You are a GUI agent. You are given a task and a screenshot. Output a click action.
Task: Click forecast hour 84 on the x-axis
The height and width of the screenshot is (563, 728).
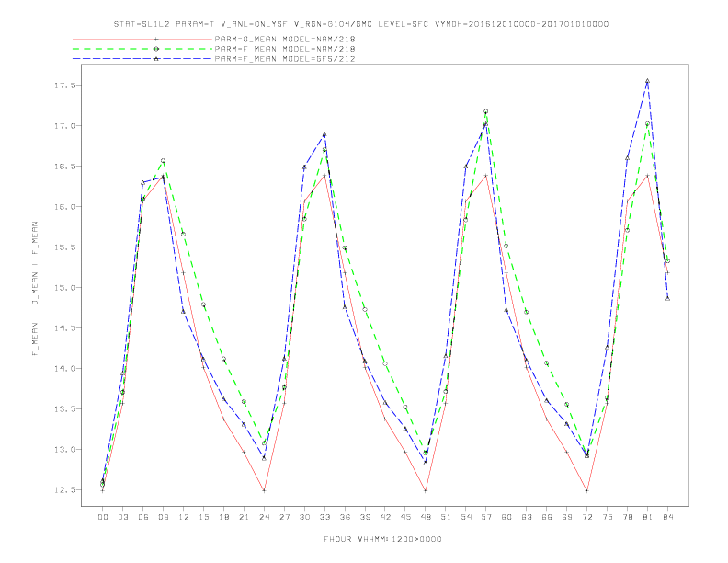pyautogui.click(x=668, y=517)
